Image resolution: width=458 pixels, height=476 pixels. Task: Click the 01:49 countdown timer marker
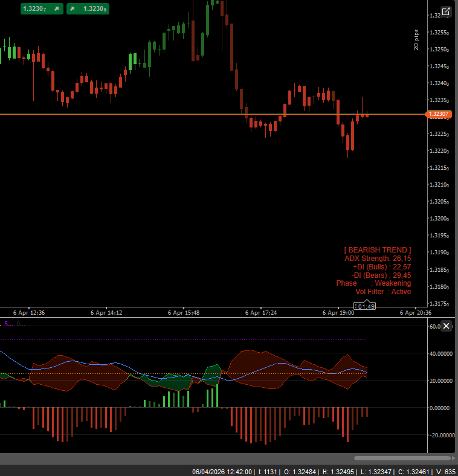366,306
